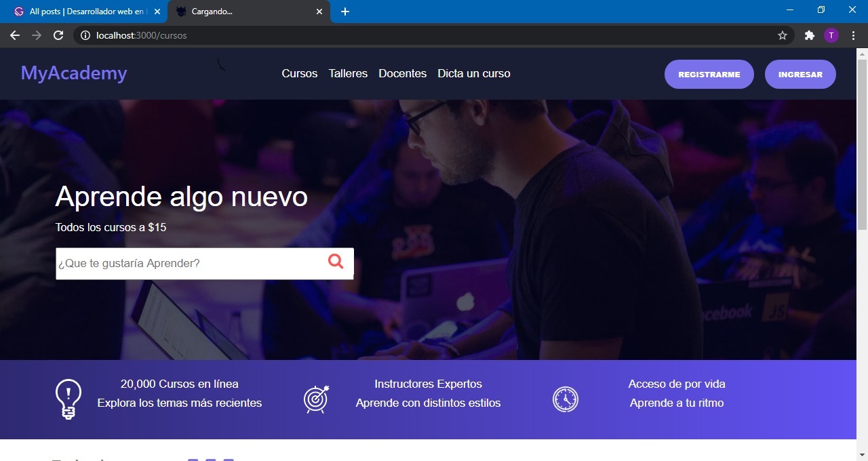Click the lightbulb courses icon
Screen dimensions: 868x461
click(x=67, y=399)
